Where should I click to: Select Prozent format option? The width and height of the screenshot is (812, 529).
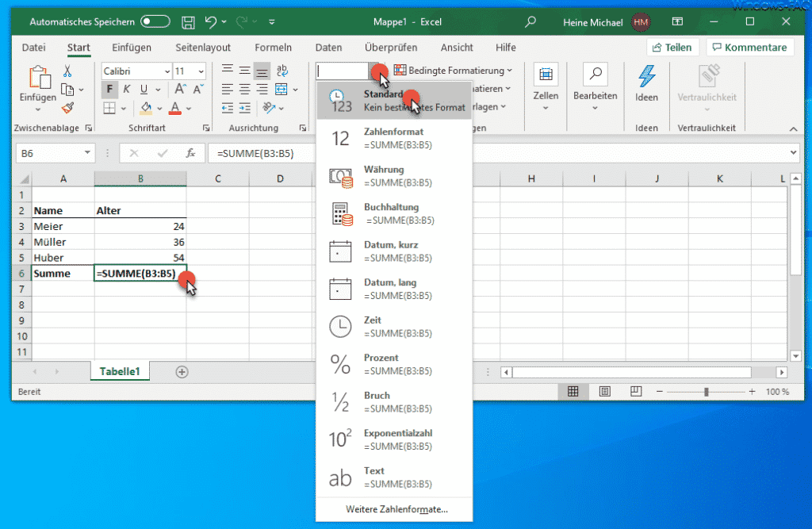click(x=394, y=364)
